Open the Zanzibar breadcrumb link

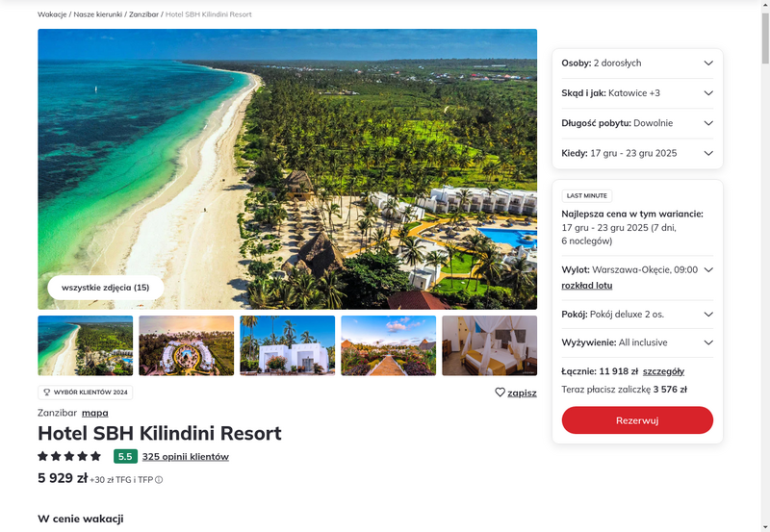coord(143,14)
